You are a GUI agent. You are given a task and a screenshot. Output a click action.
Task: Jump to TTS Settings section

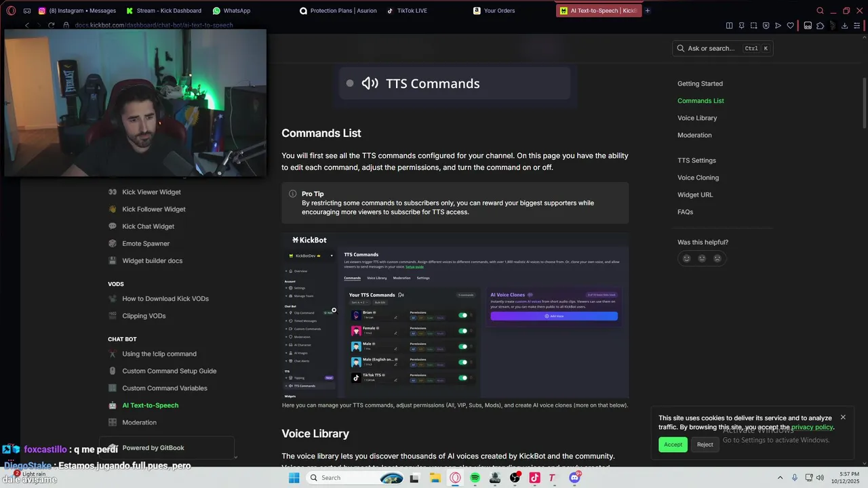pyautogui.click(x=696, y=161)
